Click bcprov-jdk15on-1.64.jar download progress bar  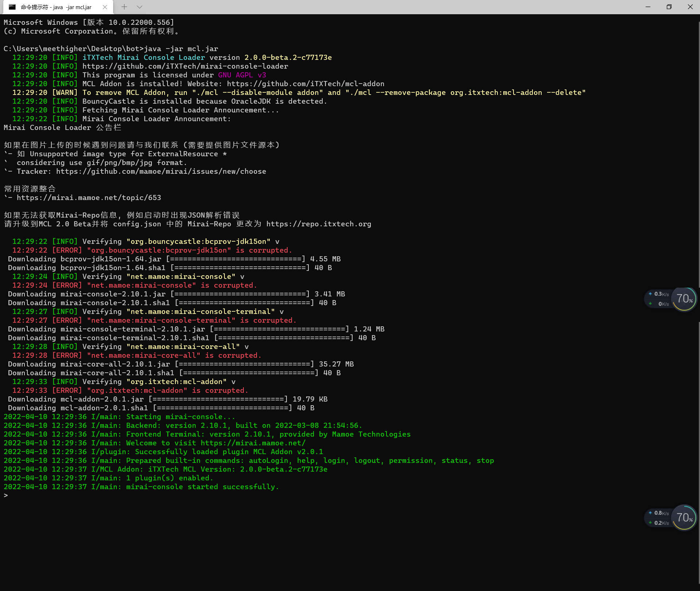point(235,259)
